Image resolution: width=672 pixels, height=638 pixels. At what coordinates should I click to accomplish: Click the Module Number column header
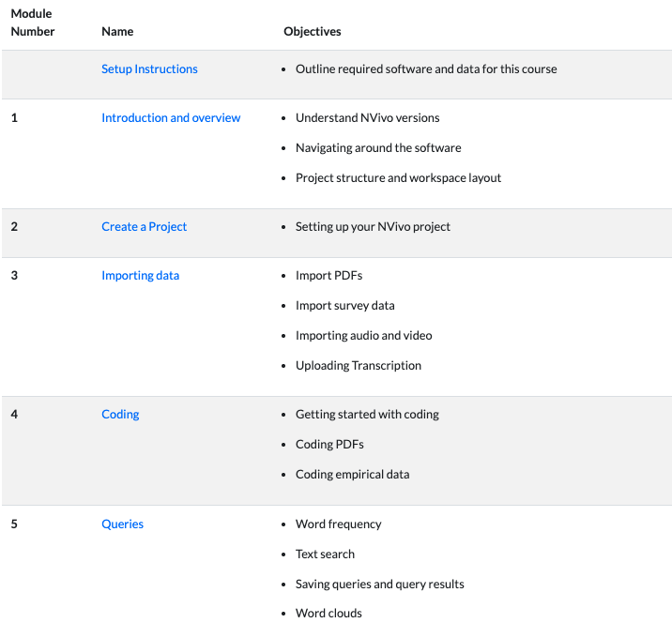pos(33,23)
